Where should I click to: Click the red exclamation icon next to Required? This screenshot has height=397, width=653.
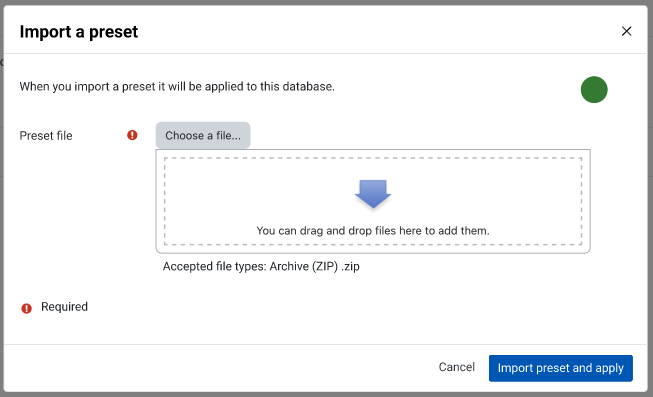[26, 308]
